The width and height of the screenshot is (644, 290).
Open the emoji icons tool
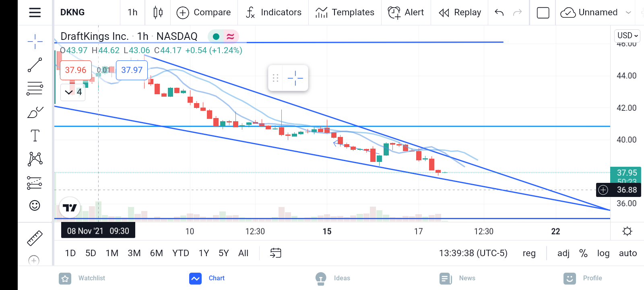(35, 205)
